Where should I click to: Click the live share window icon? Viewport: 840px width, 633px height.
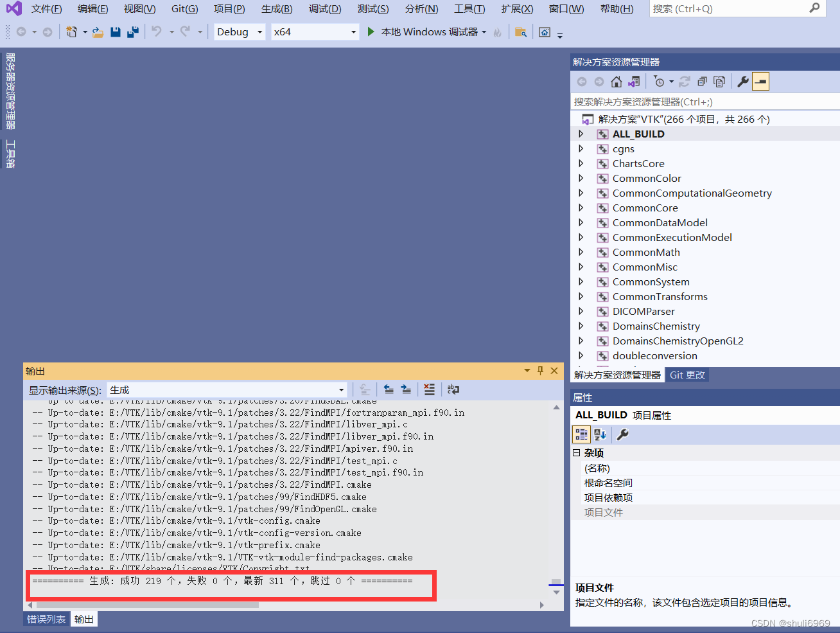[545, 32]
